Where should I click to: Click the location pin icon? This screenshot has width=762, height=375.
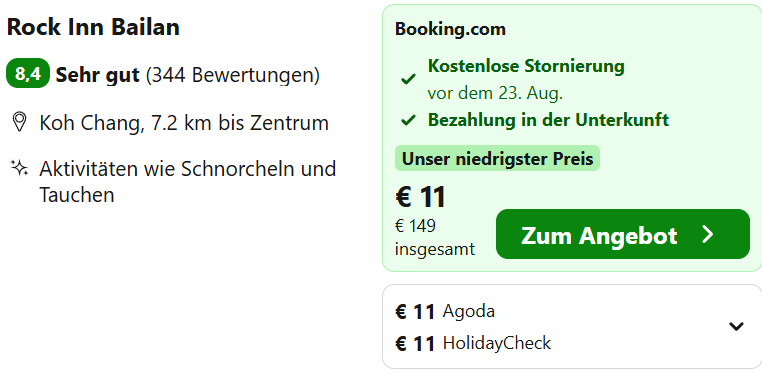coord(19,122)
